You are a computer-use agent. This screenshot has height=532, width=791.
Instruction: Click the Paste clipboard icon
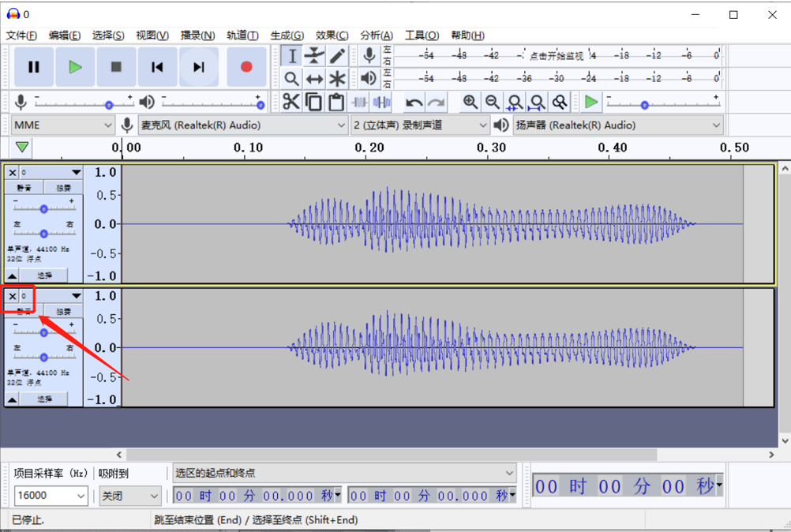tap(337, 102)
